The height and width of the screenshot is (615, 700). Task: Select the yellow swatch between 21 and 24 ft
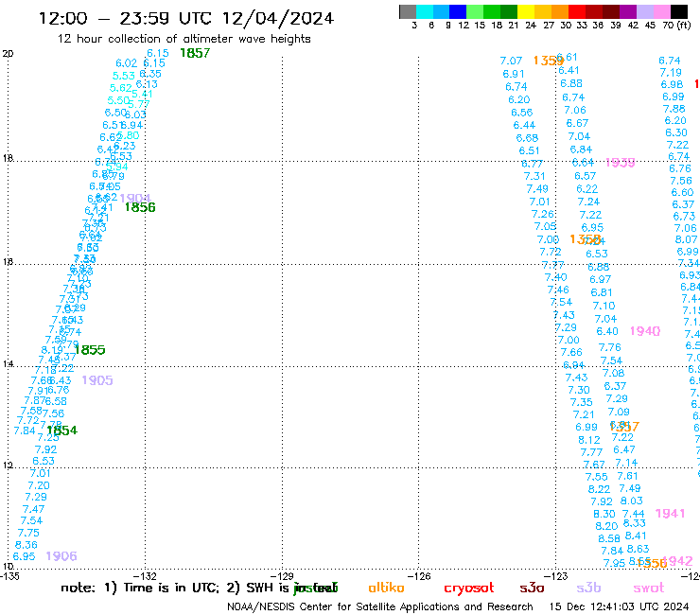(526, 11)
